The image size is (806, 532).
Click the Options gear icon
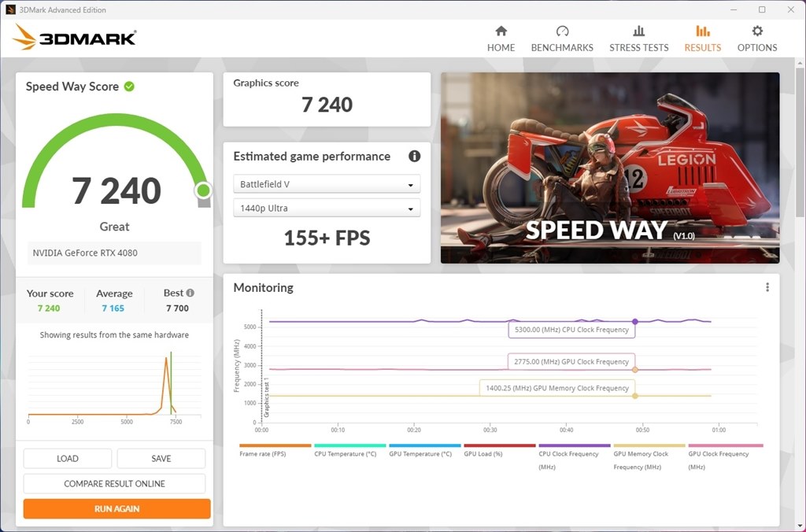click(x=757, y=31)
